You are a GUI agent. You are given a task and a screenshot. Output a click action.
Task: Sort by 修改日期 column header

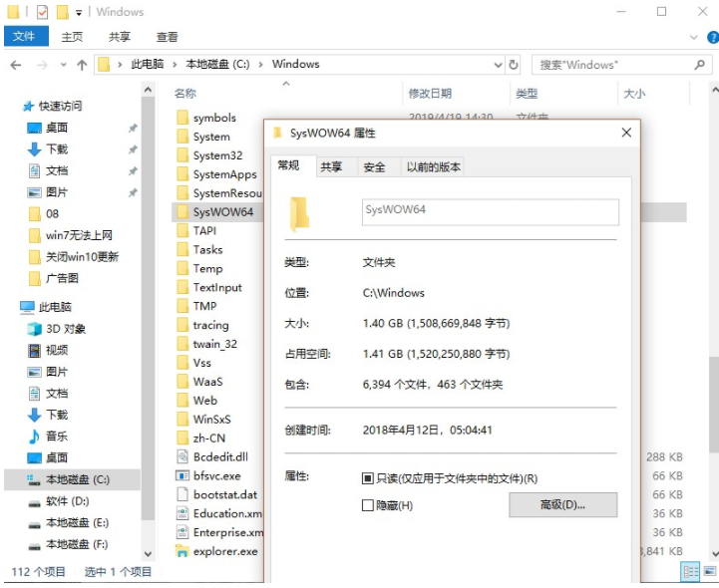pyautogui.click(x=430, y=94)
